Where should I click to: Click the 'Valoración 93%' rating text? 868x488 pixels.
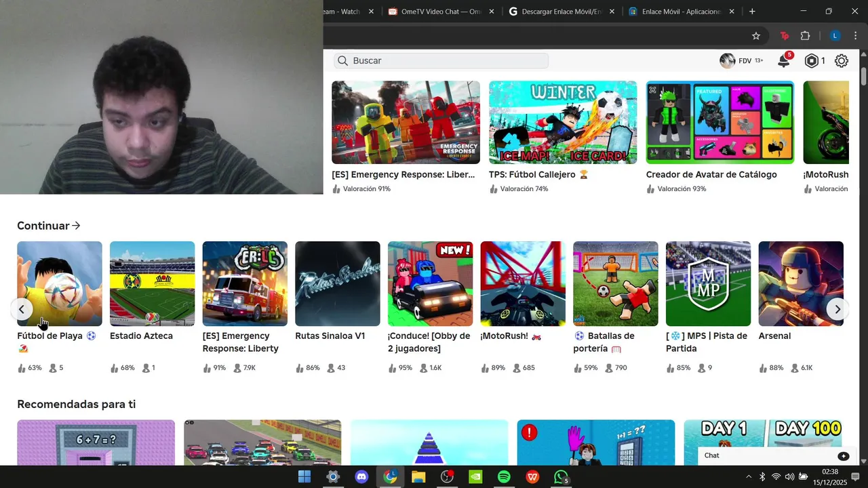(x=682, y=189)
